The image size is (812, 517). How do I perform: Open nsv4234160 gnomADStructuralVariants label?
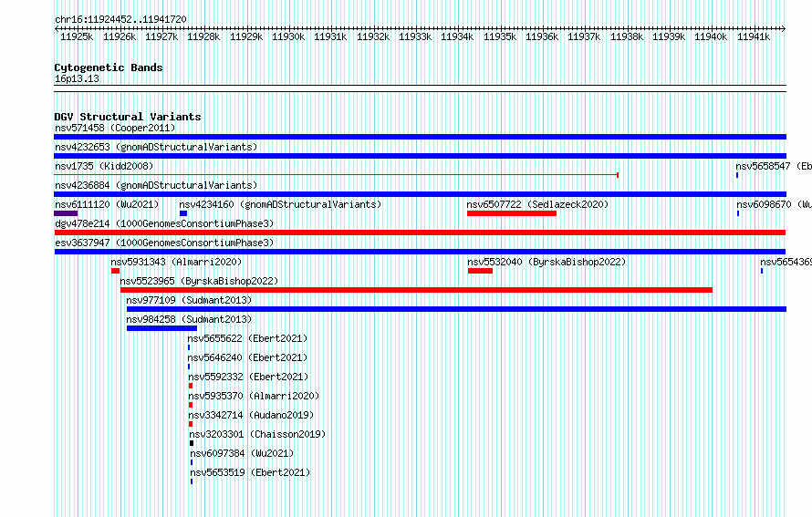click(280, 204)
